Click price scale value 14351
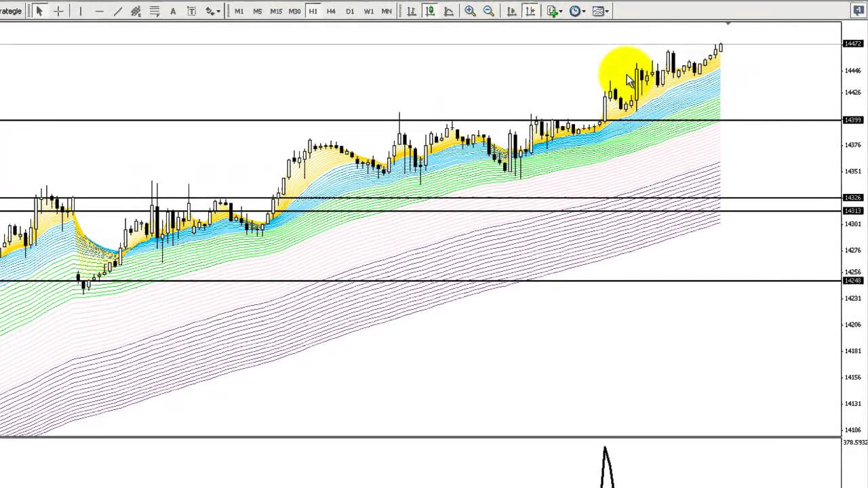 (853, 171)
